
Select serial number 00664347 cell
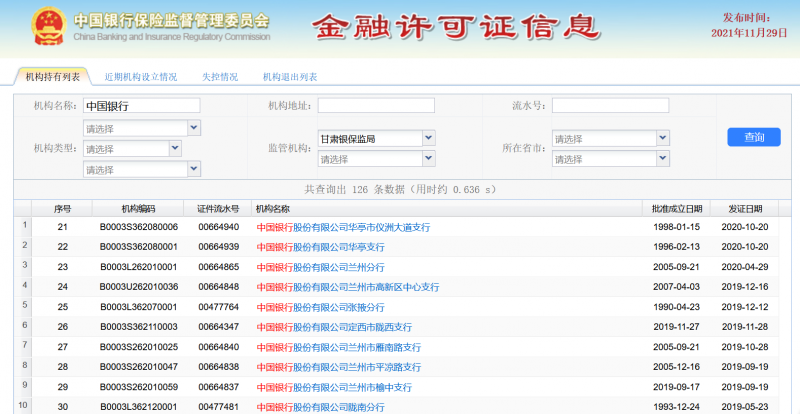pyautogui.click(x=218, y=327)
